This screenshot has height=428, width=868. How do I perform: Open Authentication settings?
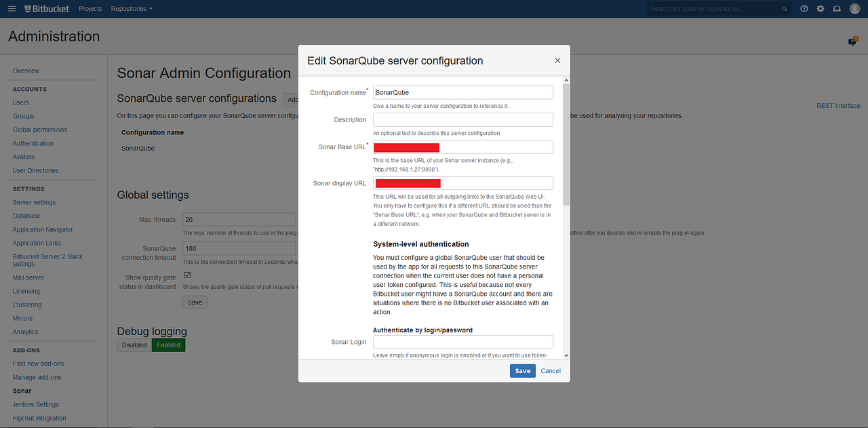33,143
